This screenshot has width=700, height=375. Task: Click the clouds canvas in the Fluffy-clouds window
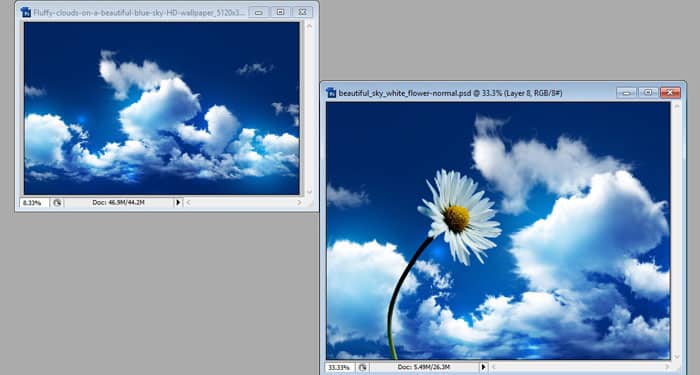pyautogui.click(x=162, y=108)
